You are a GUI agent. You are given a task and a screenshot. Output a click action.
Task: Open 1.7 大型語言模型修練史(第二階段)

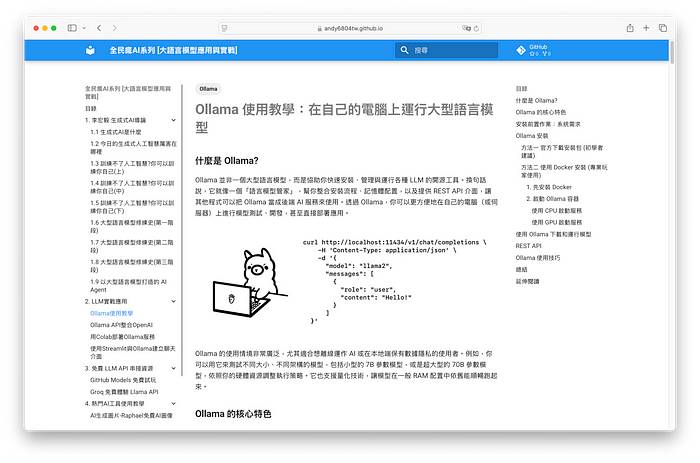click(132, 246)
